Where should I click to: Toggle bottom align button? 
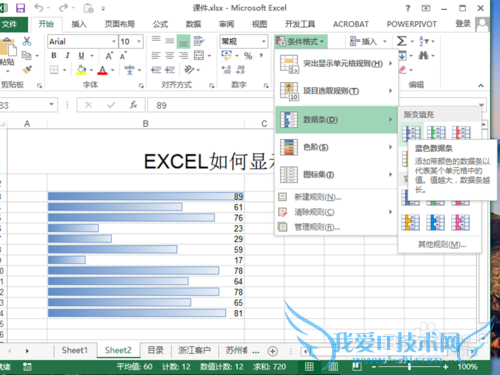click(x=183, y=41)
